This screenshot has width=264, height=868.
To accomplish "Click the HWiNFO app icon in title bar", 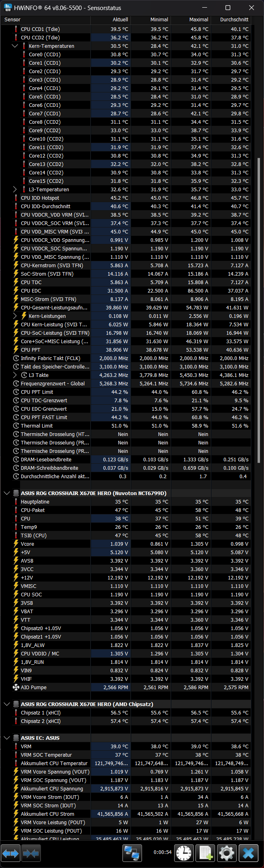I will (x=8, y=8).
